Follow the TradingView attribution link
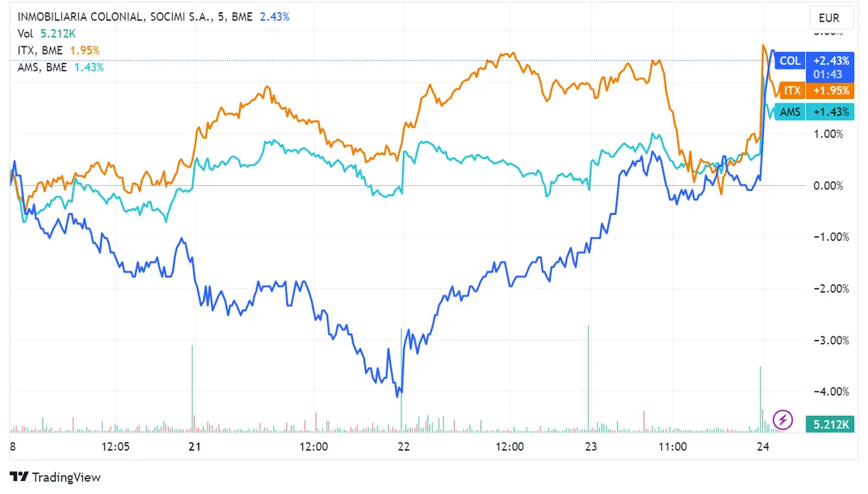Image resolution: width=868 pixels, height=494 pixels. coord(54,477)
